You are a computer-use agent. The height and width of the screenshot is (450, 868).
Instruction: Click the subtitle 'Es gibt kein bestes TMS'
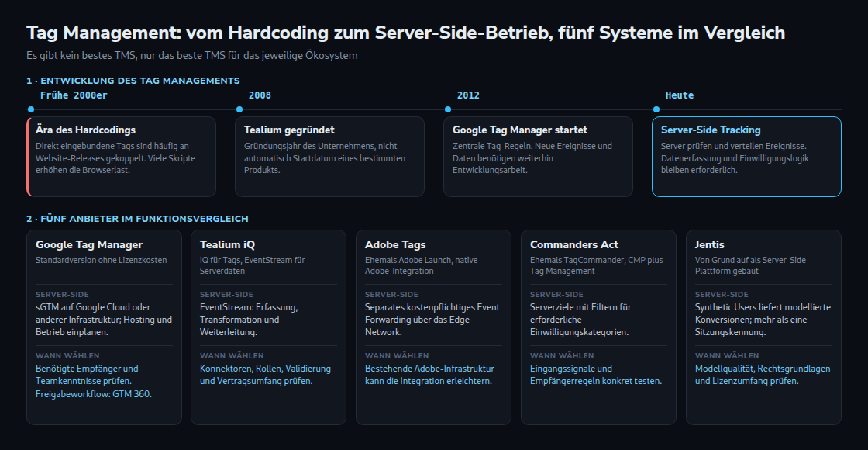[x=192, y=55]
